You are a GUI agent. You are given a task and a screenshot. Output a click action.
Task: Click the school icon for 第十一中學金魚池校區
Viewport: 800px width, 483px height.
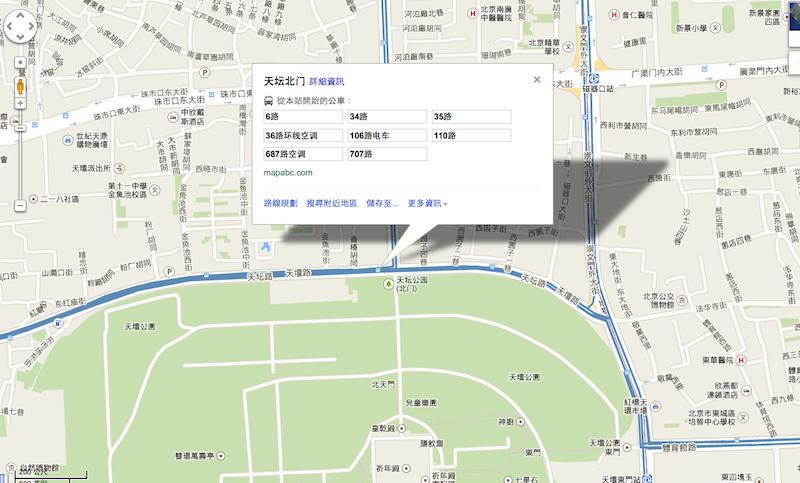point(155,190)
